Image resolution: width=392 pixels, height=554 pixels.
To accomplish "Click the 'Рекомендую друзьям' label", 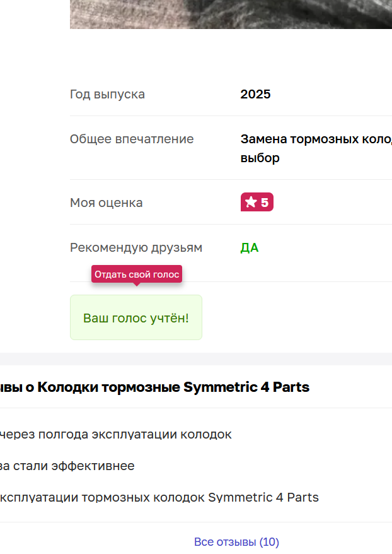I will pos(136,248).
